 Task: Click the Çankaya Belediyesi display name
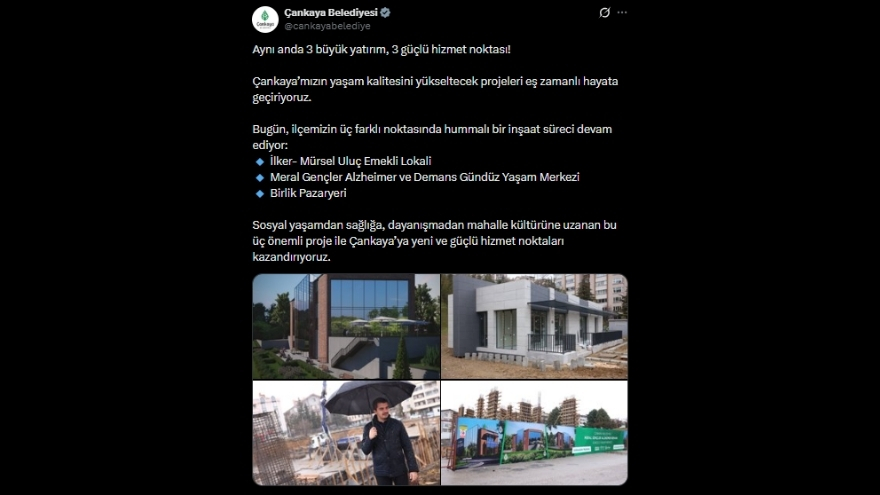(x=331, y=12)
